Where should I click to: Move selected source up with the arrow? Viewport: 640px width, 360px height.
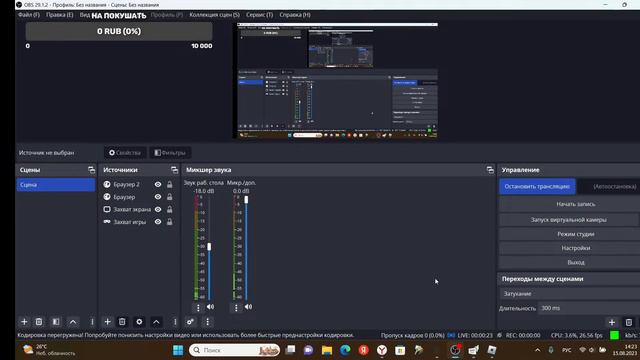156,322
